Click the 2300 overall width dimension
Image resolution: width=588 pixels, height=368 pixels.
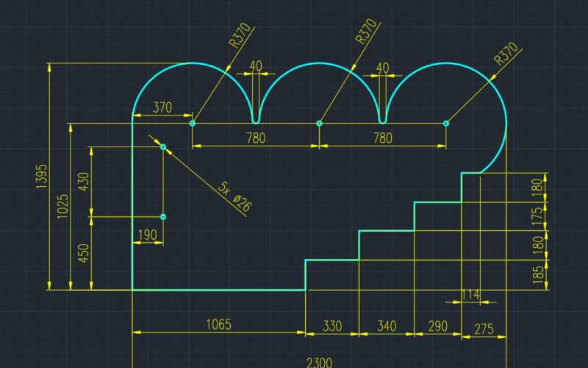click(x=318, y=362)
